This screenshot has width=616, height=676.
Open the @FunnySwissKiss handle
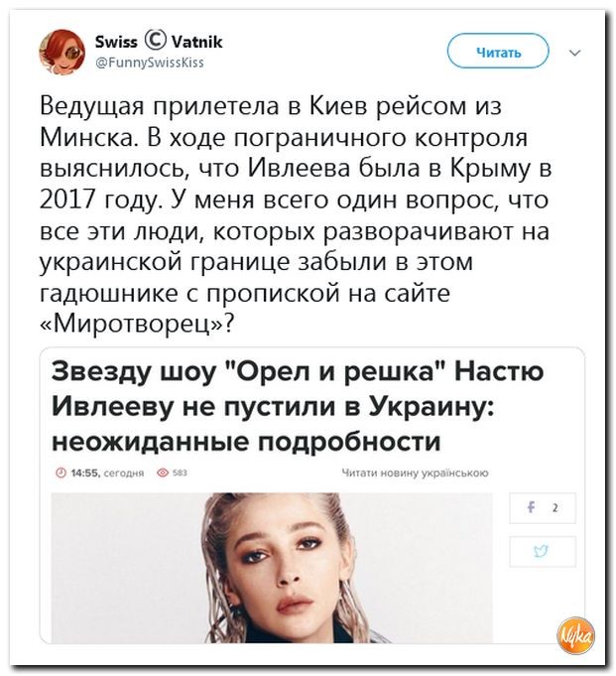click(x=149, y=63)
